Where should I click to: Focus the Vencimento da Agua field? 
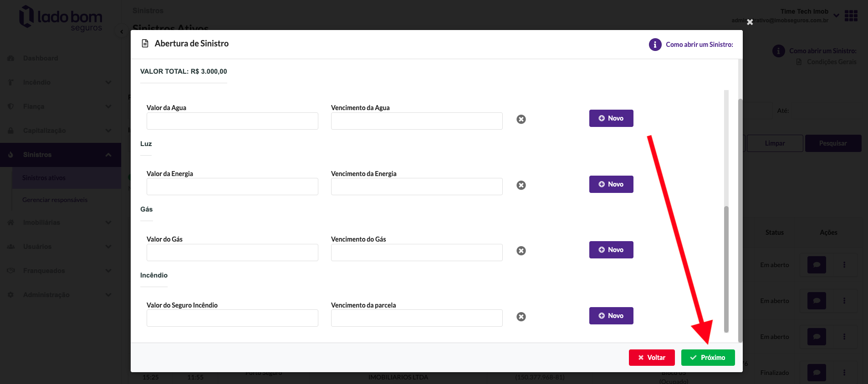tap(417, 121)
